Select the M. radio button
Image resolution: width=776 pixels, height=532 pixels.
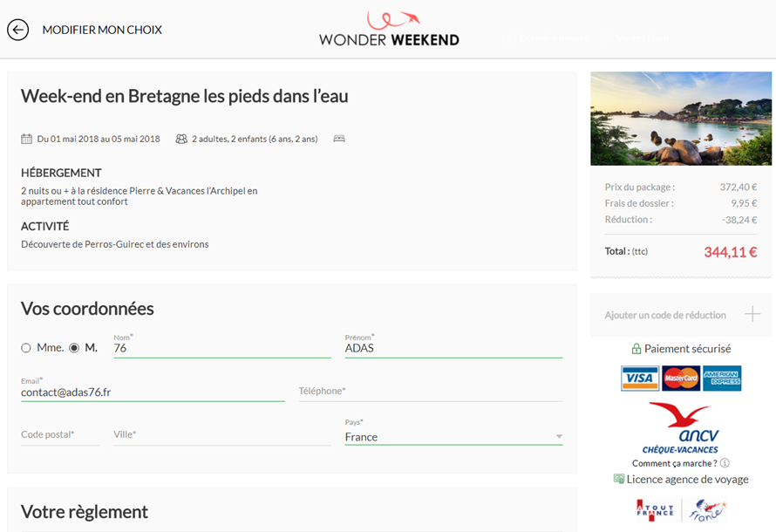(x=74, y=348)
